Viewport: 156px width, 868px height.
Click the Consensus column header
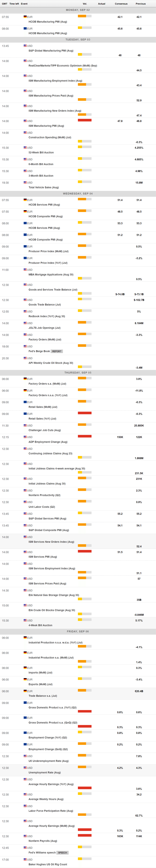coord(121,4)
